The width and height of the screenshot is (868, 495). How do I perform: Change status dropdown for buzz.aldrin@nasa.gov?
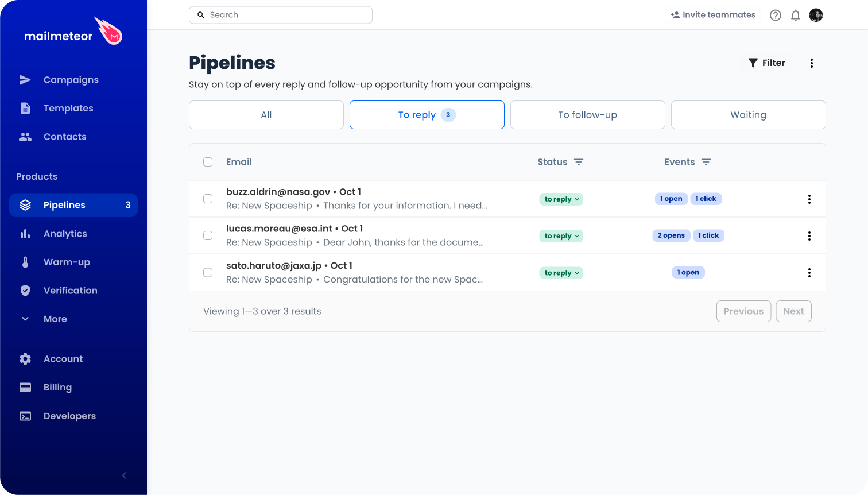(x=561, y=199)
